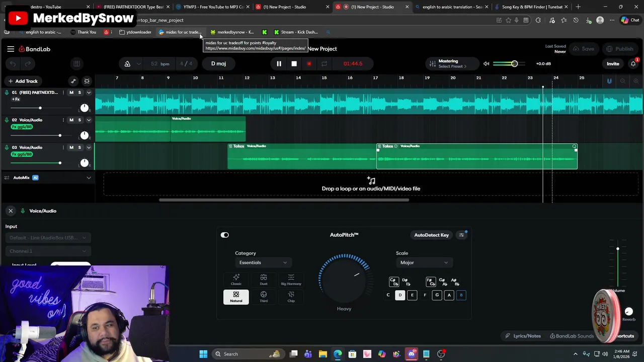
Task: Click track 03 microphone icon
Action: pos(7,147)
